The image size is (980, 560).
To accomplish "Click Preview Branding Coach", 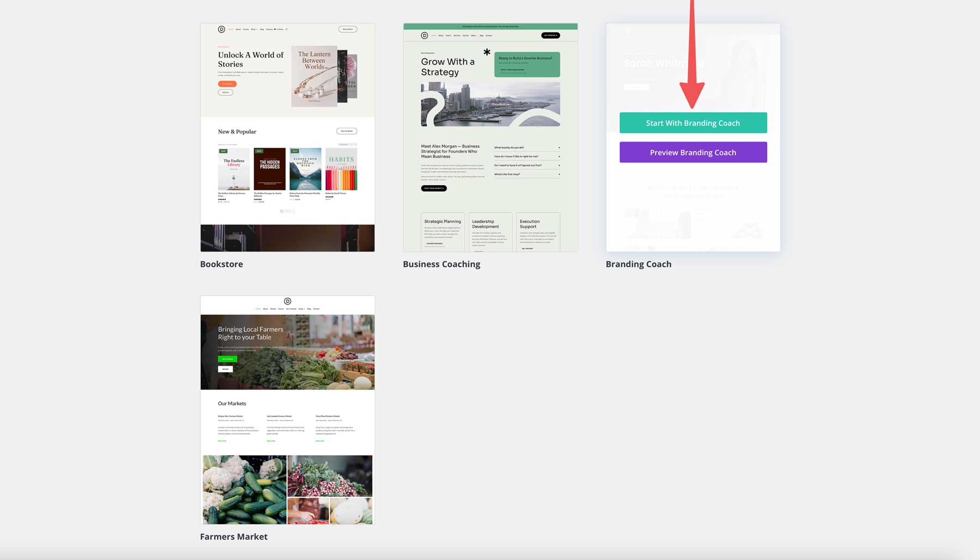I will pyautogui.click(x=693, y=152).
